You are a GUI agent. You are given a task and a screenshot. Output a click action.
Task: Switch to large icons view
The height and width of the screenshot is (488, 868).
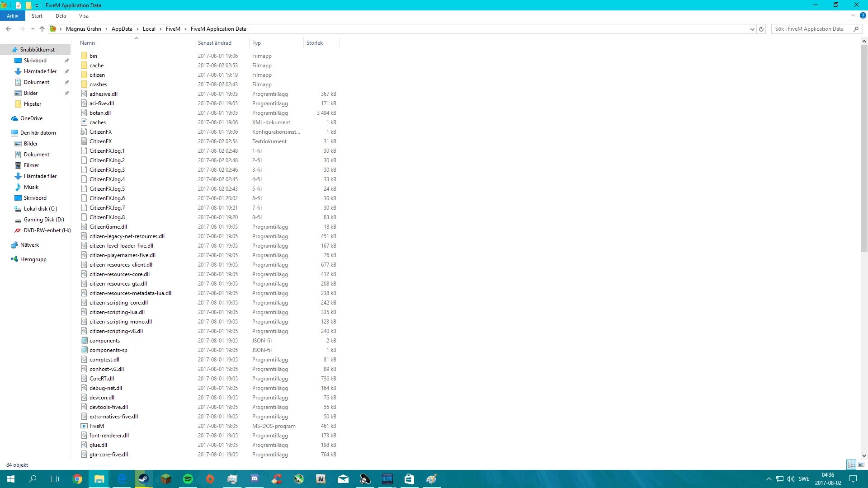point(861,465)
